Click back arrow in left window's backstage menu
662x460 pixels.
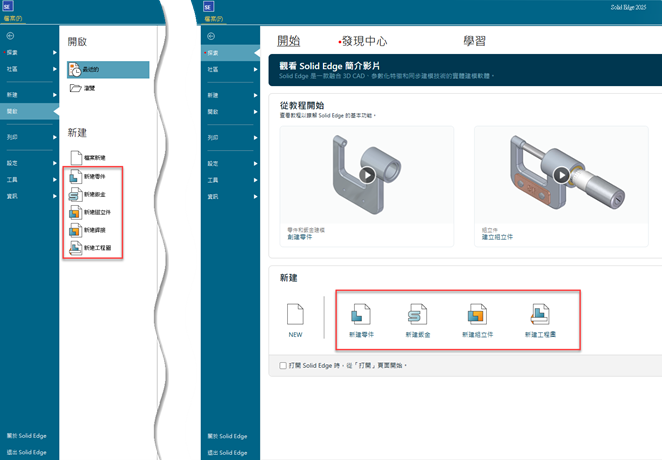pyautogui.click(x=10, y=36)
